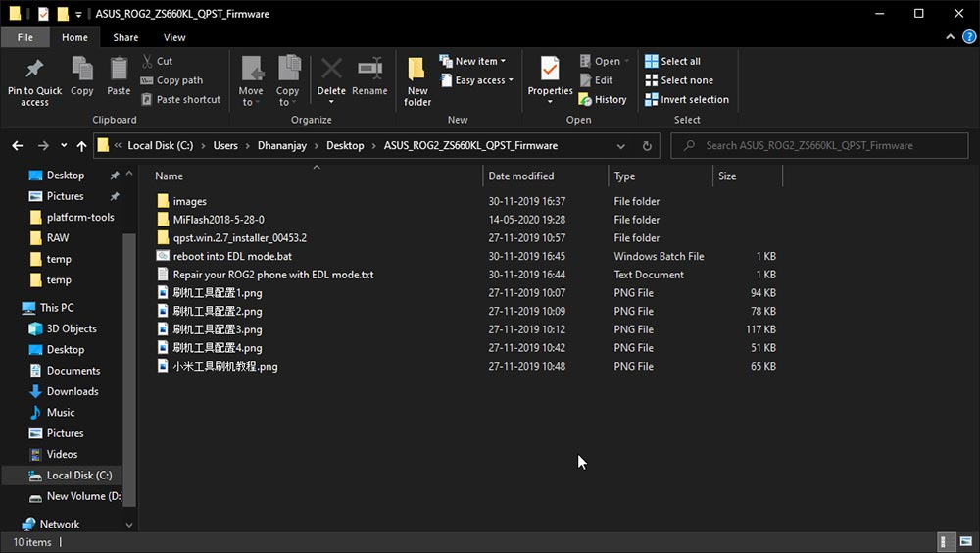This screenshot has width=980, height=553.
Task: Click Select none
Action: point(679,80)
